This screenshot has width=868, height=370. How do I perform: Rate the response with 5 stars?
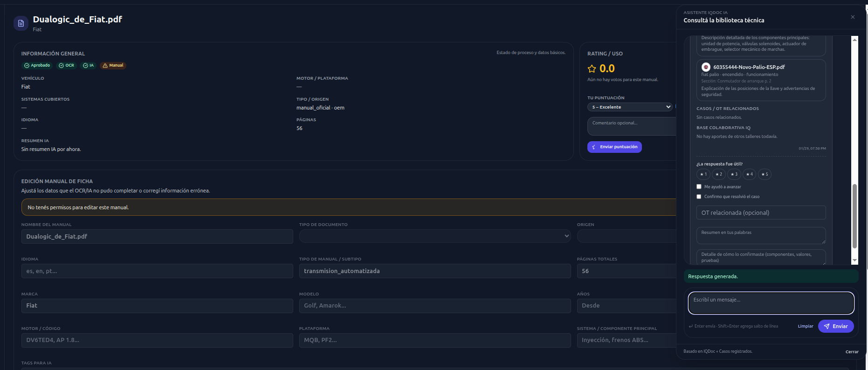765,174
